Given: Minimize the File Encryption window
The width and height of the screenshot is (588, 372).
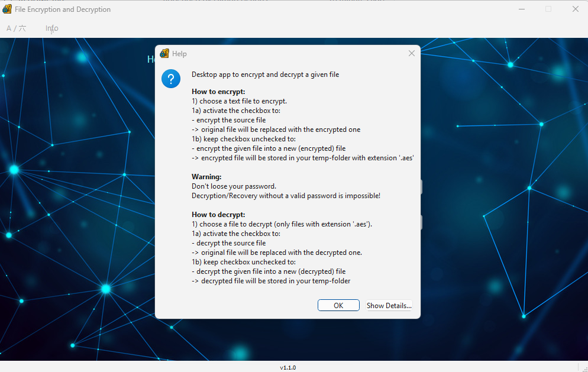Looking at the screenshot, I should click(521, 9).
